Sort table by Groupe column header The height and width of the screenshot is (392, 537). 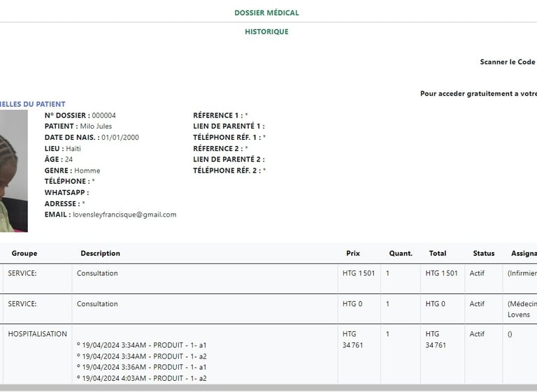click(x=24, y=254)
